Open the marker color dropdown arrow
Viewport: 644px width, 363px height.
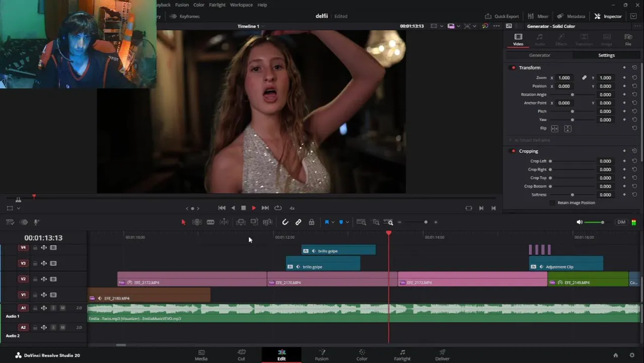[x=347, y=222]
